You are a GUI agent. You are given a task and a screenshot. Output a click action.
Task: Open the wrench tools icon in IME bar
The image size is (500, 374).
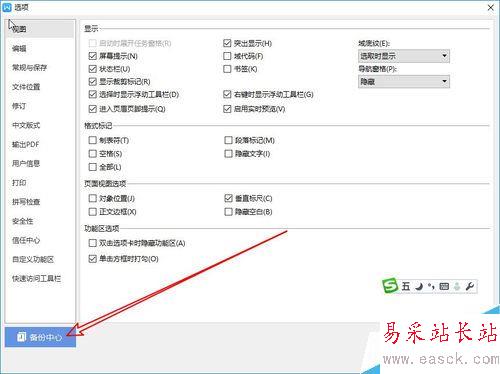(470, 286)
